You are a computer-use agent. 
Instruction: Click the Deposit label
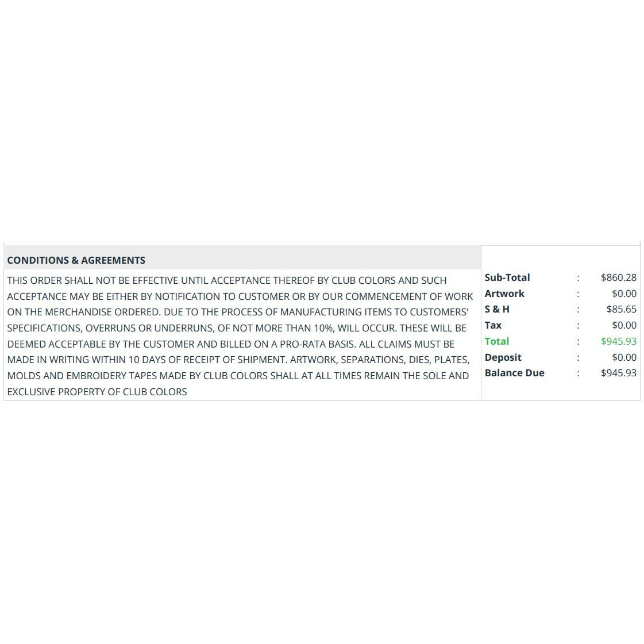click(x=503, y=357)
